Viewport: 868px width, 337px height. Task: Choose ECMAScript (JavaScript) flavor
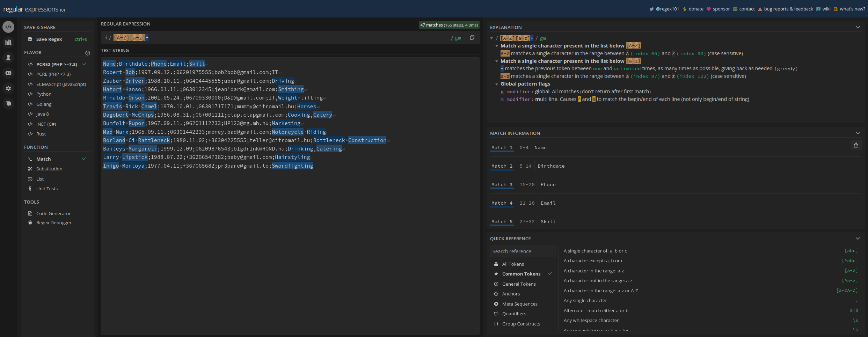pyautogui.click(x=61, y=84)
